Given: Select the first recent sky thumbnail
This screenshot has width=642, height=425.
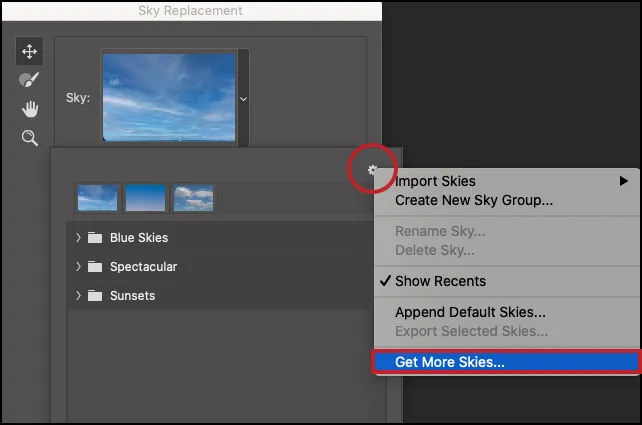Looking at the screenshot, I should (x=97, y=198).
